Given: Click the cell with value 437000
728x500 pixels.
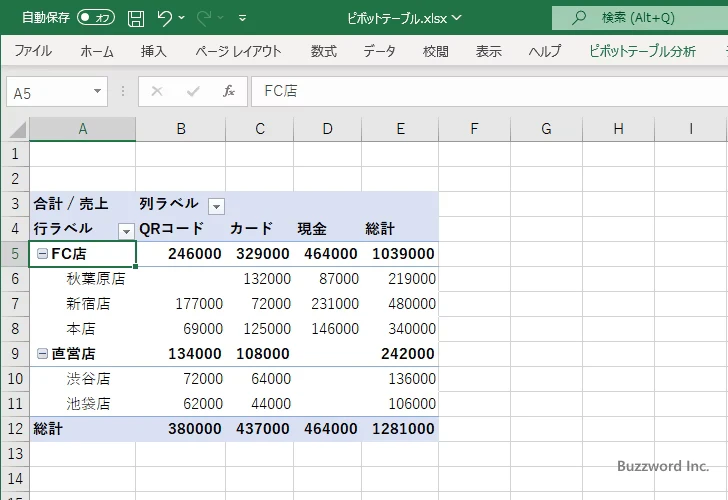Looking at the screenshot, I should pyautogui.click(x=259, y=429).
